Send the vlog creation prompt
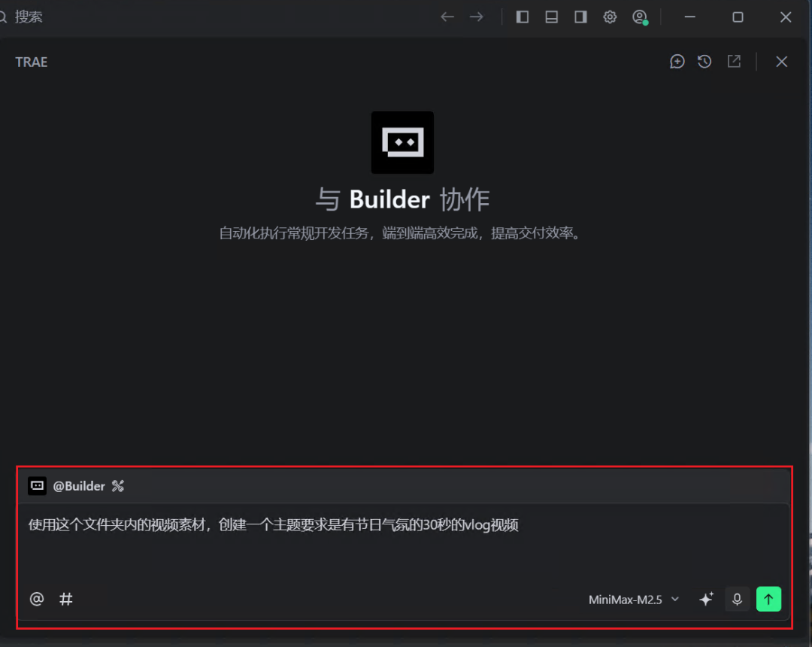812x647 pixels. click(x=768, y=599)
